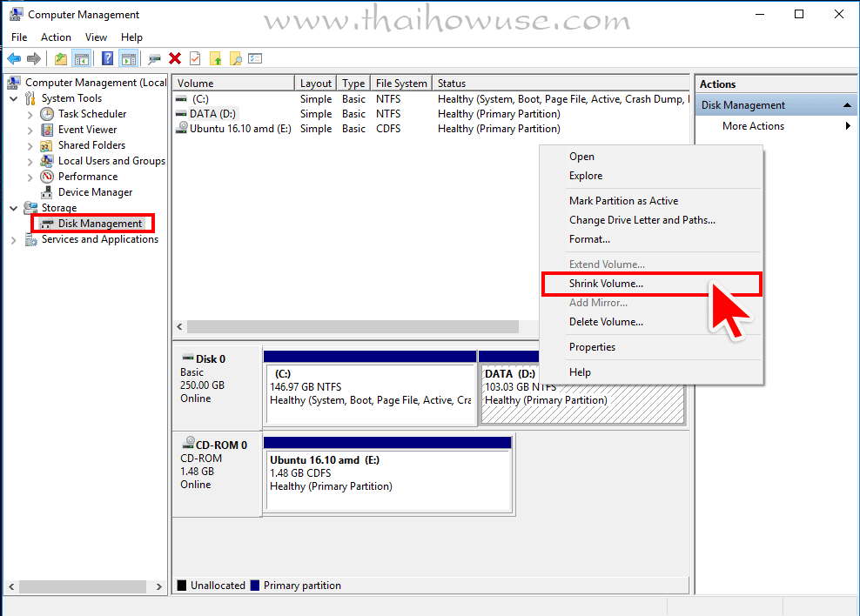
Task: Expand the Event Viewer node
Action: tap(30, 131)
